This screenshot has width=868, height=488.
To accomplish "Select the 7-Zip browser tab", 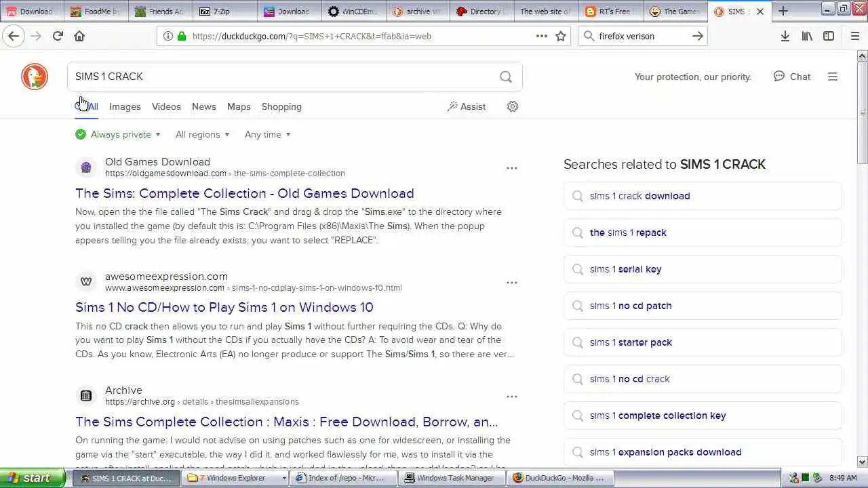I will 224,11.
